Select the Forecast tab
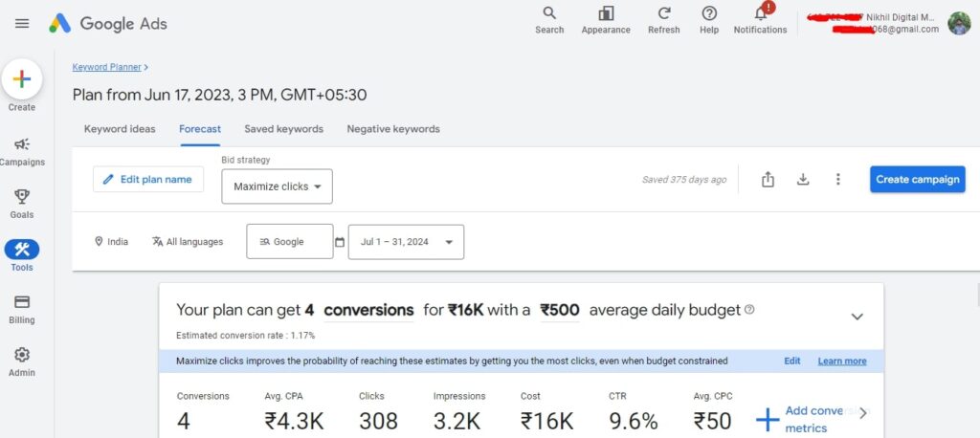The image size is (980, 438). pyautogui.click(x=200, y=129)
